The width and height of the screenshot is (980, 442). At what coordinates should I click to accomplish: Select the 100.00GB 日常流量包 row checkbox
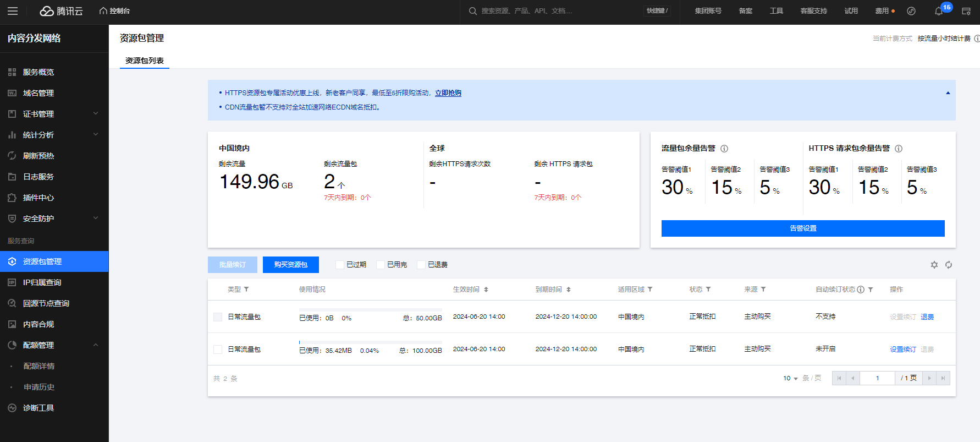click(x=218, y=350)
